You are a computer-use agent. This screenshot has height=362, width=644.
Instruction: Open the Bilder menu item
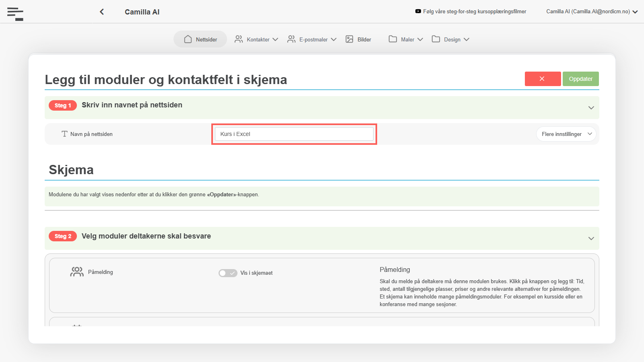coord(358,39)
